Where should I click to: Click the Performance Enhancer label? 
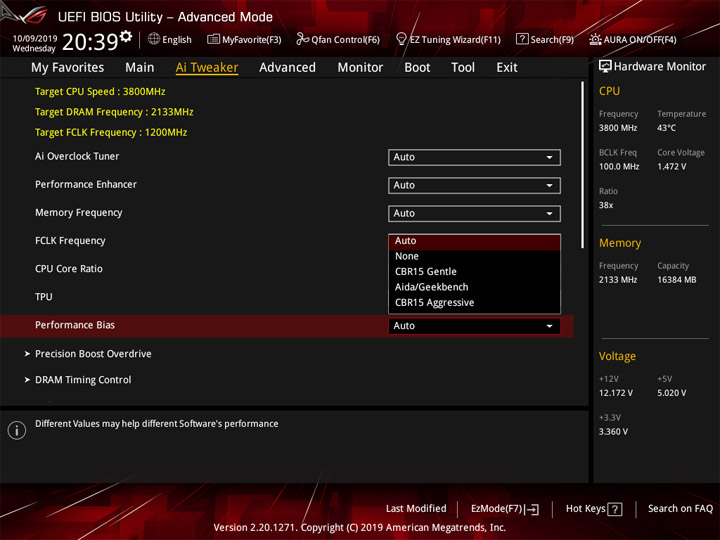pos(86,185)
